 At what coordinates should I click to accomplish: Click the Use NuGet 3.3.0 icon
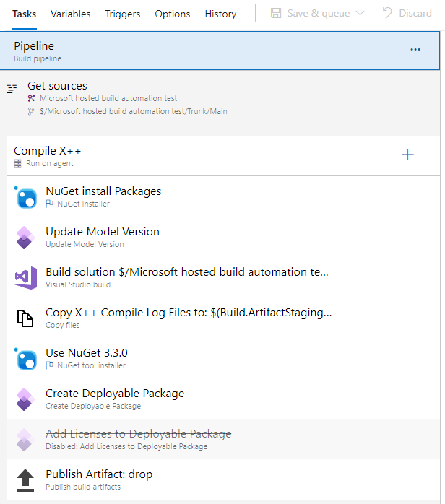coord(26,360)
